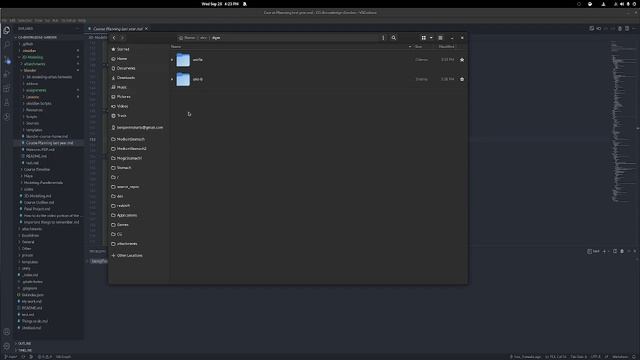Click the Size column header

click(x=418, y=47)
